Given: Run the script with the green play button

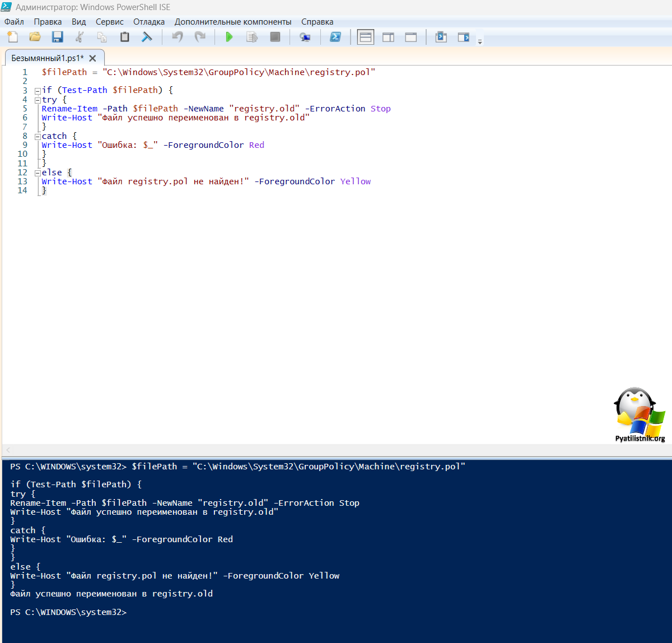Looking at the screenshot, I should coord(229,37).
